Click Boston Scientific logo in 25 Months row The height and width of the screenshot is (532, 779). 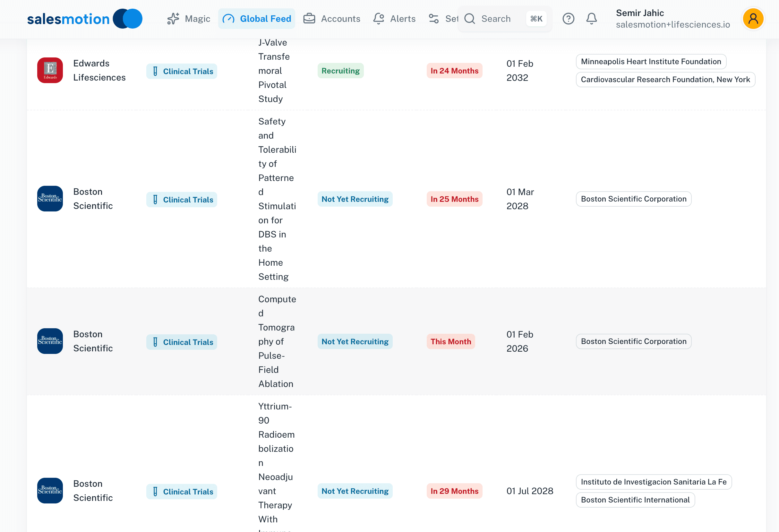coord(50,199)
